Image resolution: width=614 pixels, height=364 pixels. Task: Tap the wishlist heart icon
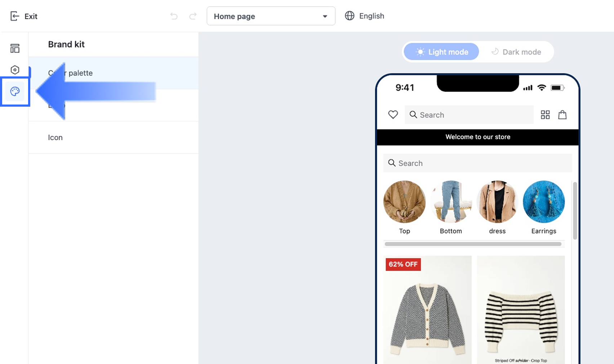point(393,115)
